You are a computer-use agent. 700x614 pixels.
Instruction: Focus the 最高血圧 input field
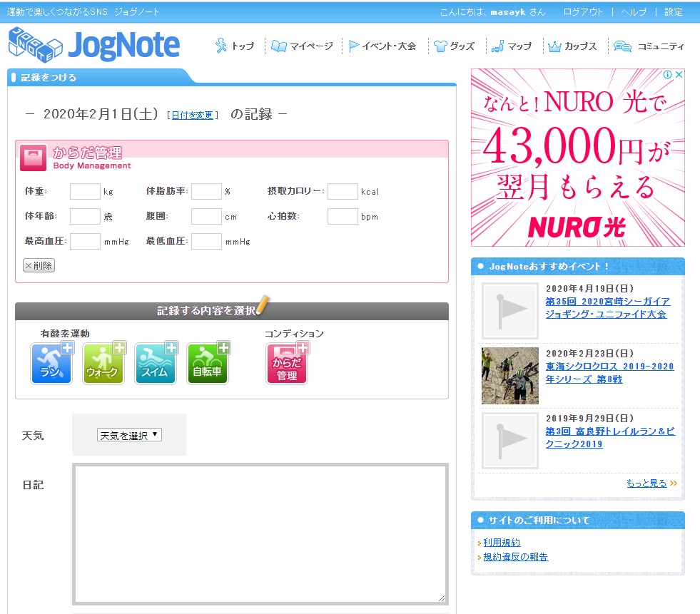coord(85,242)
